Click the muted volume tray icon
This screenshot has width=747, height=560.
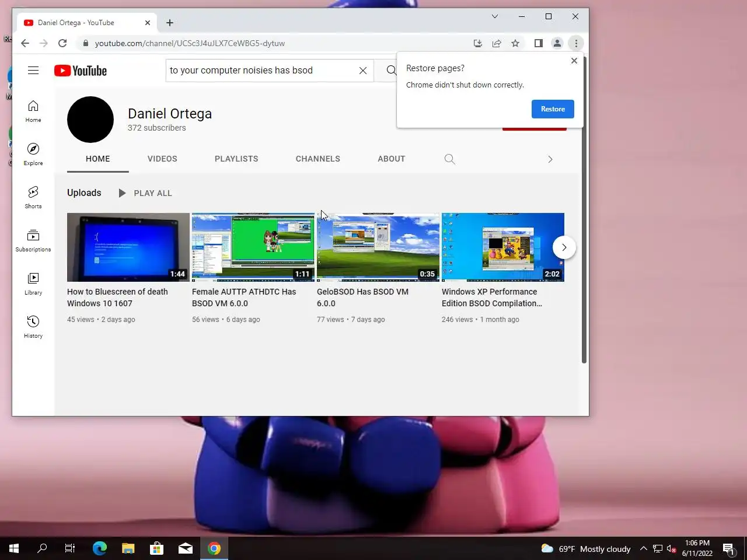click(671, 548)
